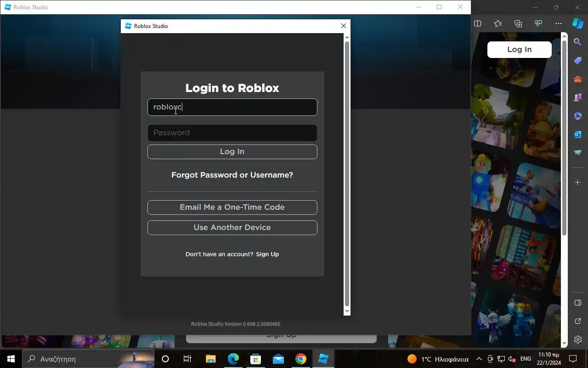Open Edge Settings and more ellipsis

point(559,23)
